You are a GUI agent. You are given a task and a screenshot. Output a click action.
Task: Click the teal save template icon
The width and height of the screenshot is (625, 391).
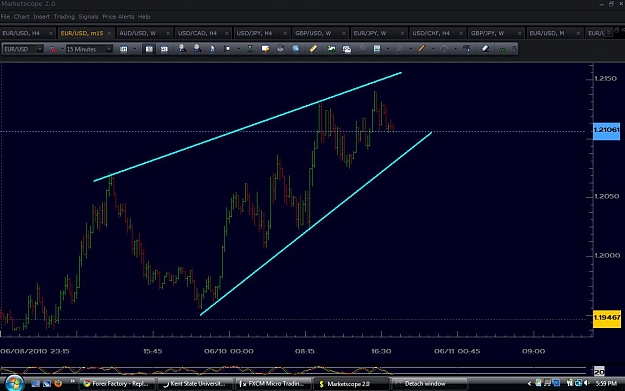click(x=377, y=49)
